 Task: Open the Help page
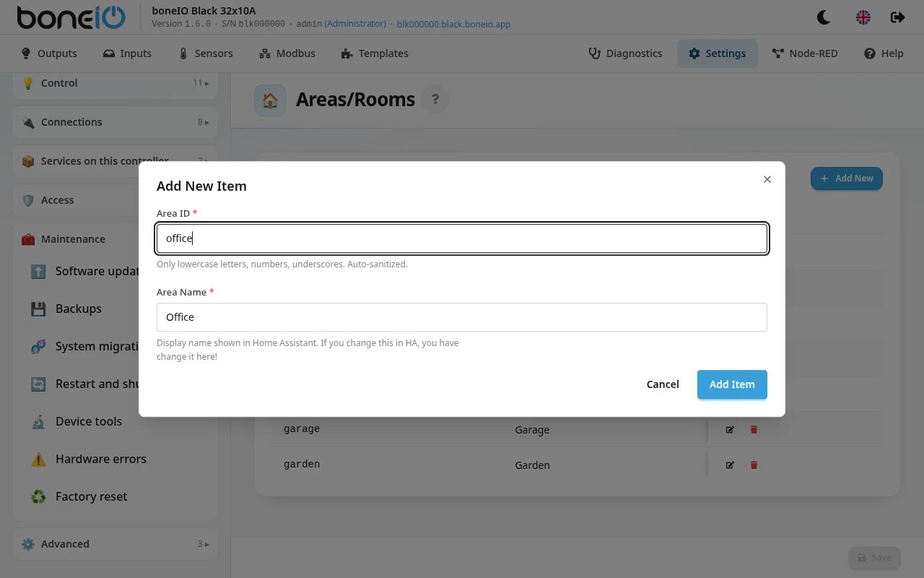pyautogui.click(x=884, y=53)
